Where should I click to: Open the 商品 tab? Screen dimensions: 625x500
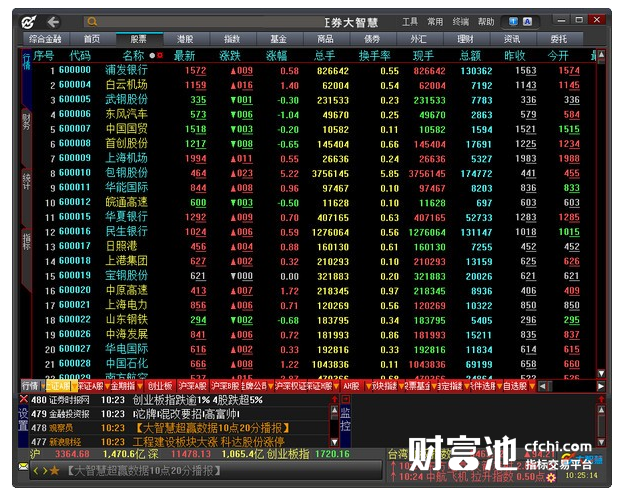coord(325,39)
